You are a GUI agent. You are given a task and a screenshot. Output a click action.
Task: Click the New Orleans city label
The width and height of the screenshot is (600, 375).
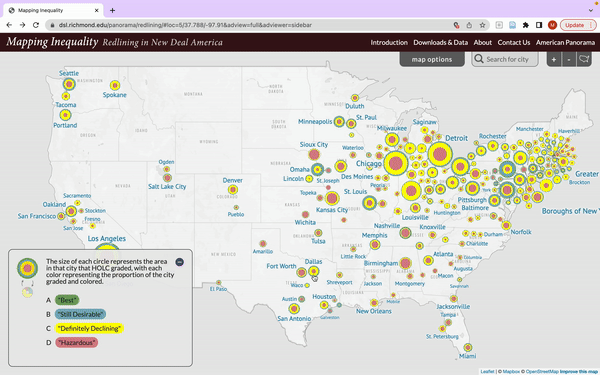pos(374,311)
